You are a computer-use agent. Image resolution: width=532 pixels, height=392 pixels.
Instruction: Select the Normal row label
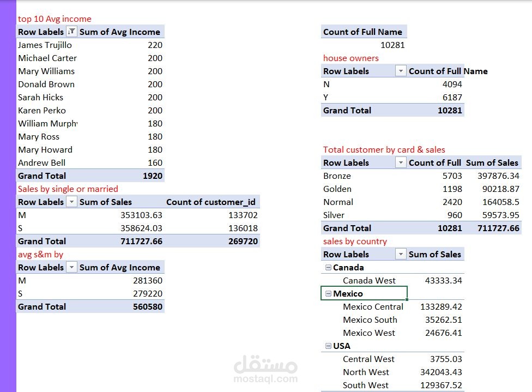[x=338, y=202]
